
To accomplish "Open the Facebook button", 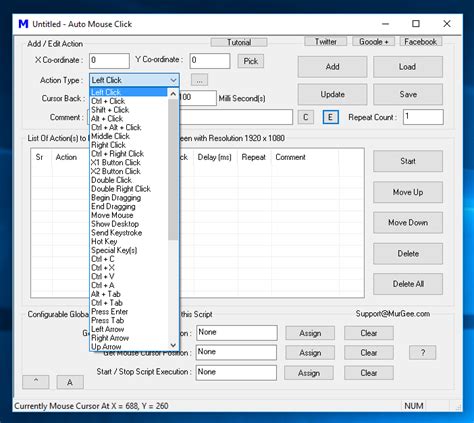I will (x=420, y=42).
